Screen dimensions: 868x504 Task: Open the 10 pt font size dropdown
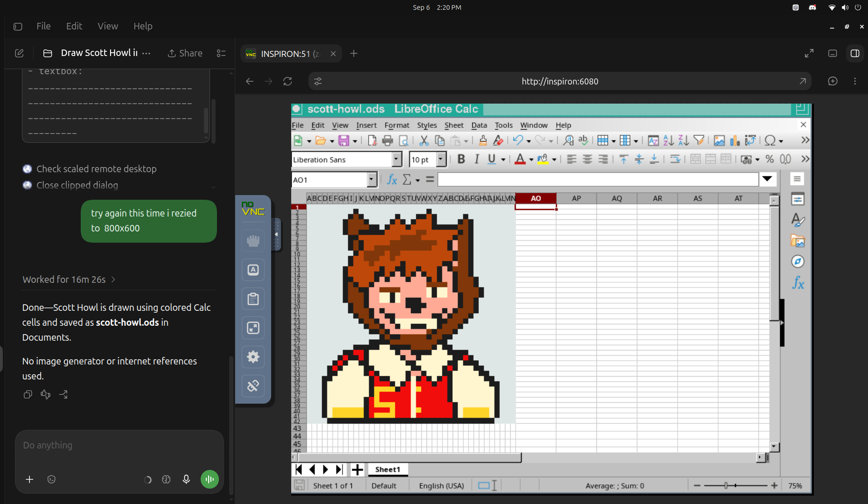441,160
